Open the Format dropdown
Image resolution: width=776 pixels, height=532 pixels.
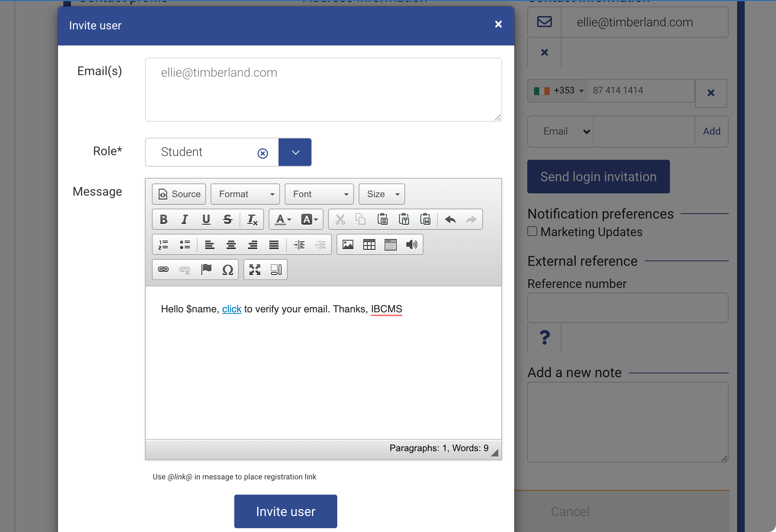[245, 194]
